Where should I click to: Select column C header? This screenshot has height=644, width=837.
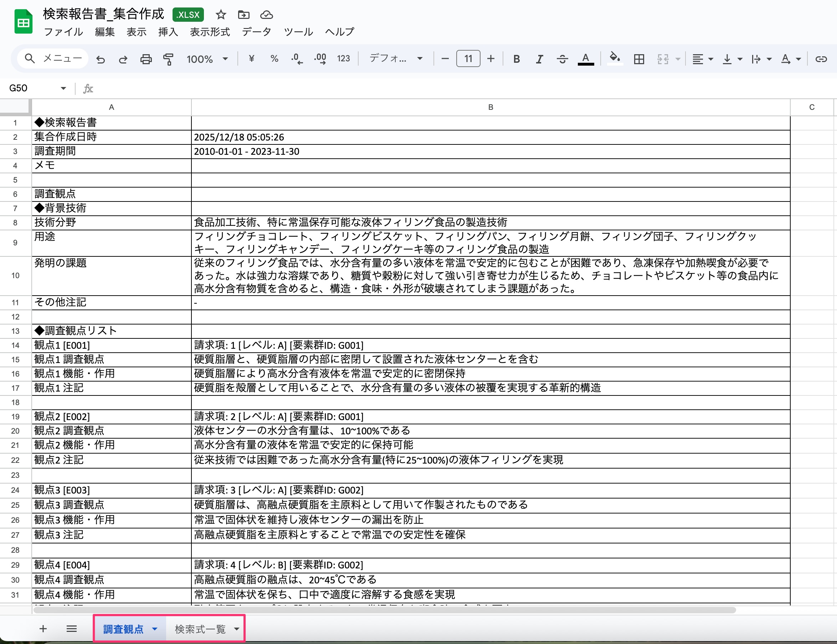click(x=812, y=107)
